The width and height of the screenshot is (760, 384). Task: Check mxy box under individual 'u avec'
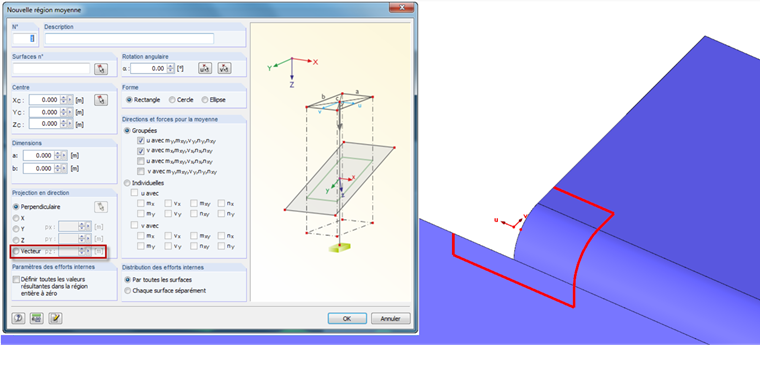[x=194, y=204]
